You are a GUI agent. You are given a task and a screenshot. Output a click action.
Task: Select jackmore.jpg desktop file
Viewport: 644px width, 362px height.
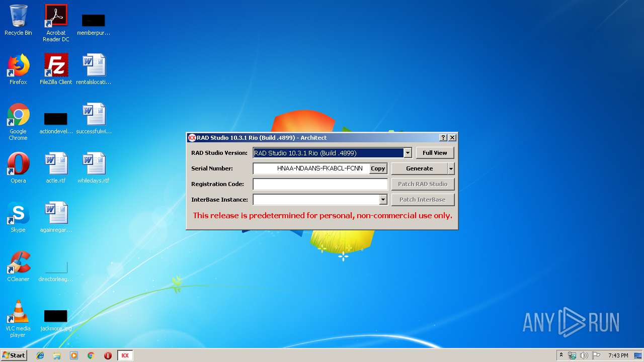click(x=56, y=320)
